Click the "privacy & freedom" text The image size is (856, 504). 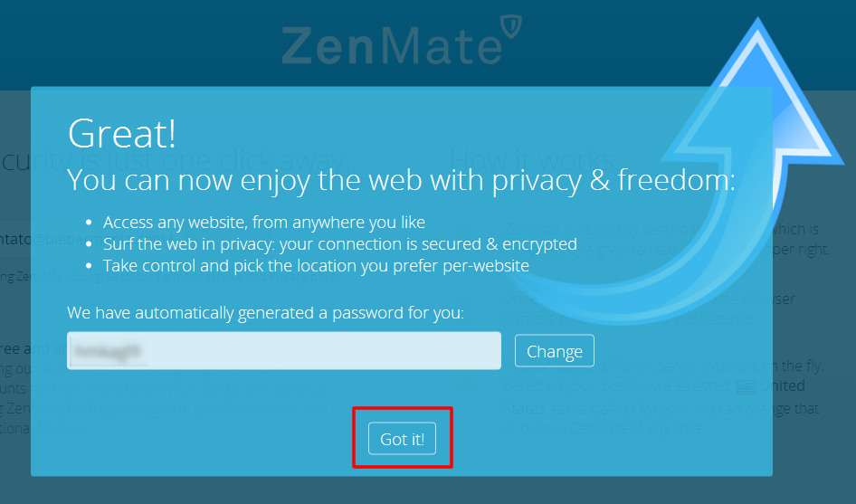[613, 180]
